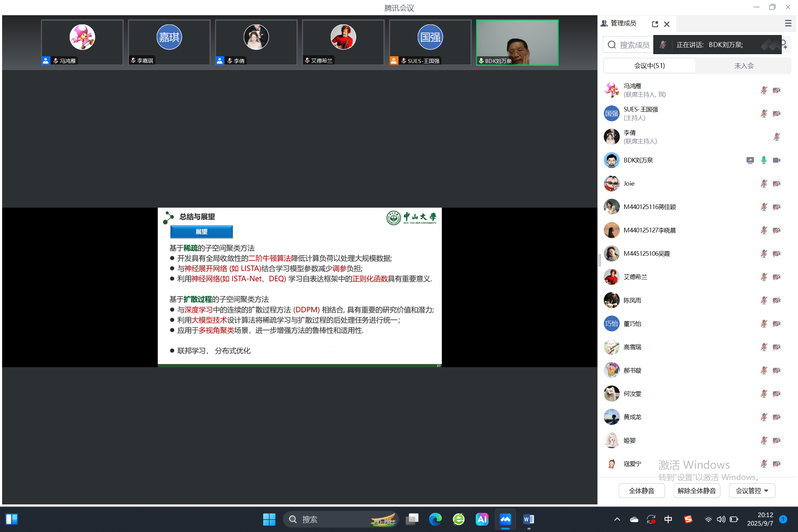Image resolution: width=798 pixels, height=532 pixels.
Task: Expand the 会议管控 dropdown
Action: (x=752, y=491)
